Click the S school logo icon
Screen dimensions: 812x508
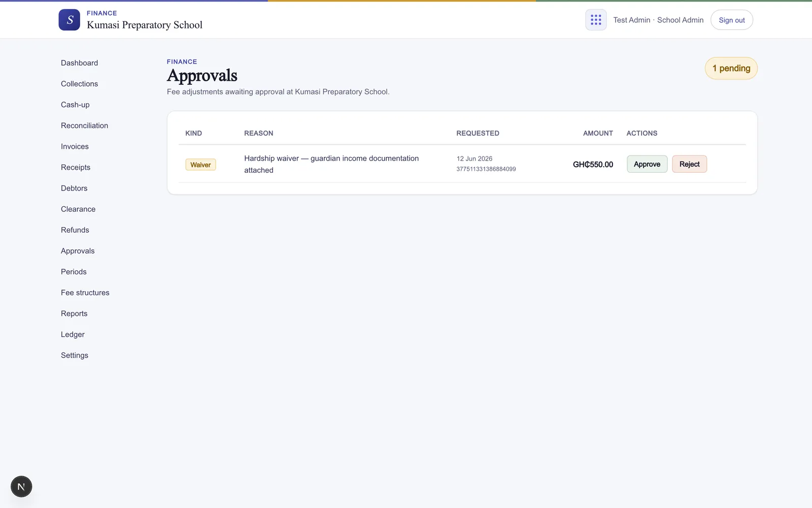69,20
